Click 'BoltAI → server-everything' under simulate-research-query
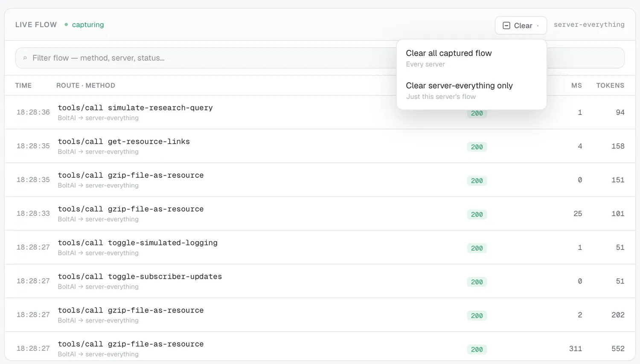Viewport: 640px width, 364px height. click(x=98, y=118)
